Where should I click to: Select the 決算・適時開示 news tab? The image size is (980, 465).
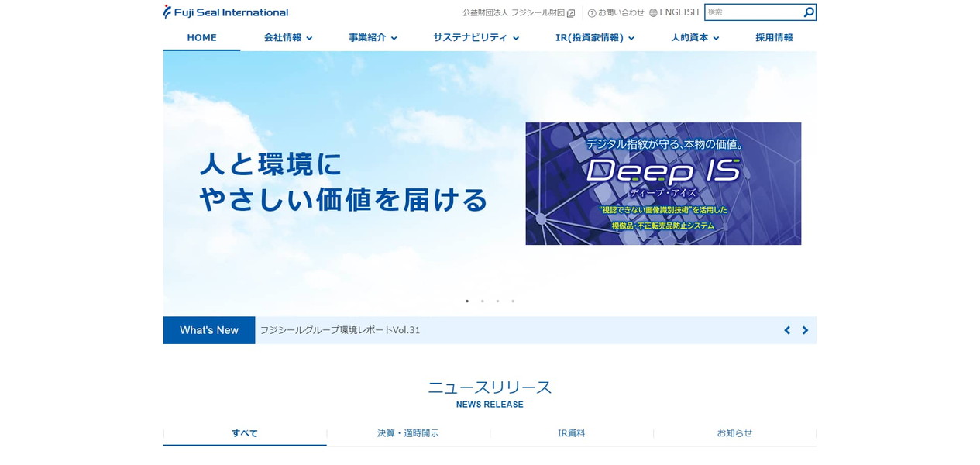pyautogui.click(x=408, y=433)
